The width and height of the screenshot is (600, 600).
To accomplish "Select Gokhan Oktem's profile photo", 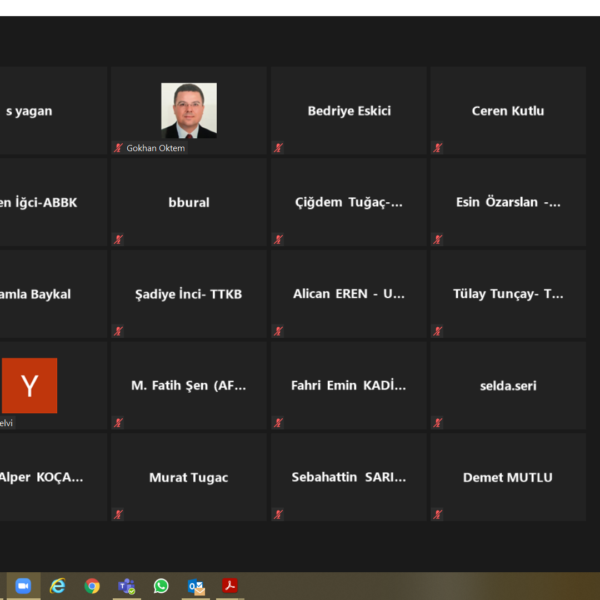I will click(x=189, y=111).
